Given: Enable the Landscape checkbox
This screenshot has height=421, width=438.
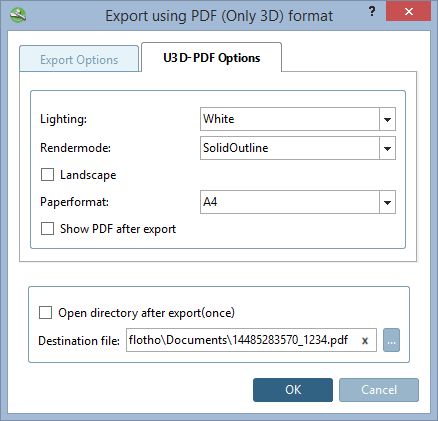Looking at the screenshot, I should (47, 175).
